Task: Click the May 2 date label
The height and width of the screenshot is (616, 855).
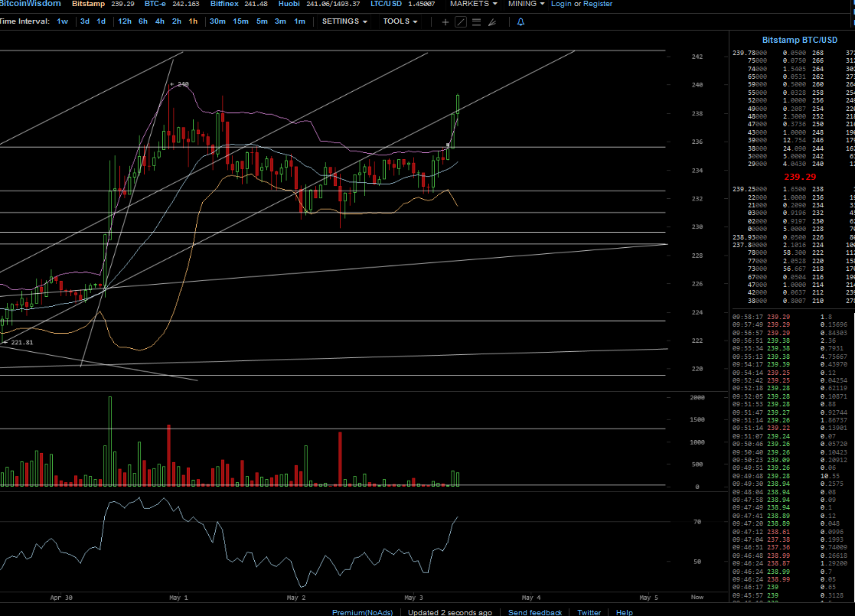Action: click(296, 598)
